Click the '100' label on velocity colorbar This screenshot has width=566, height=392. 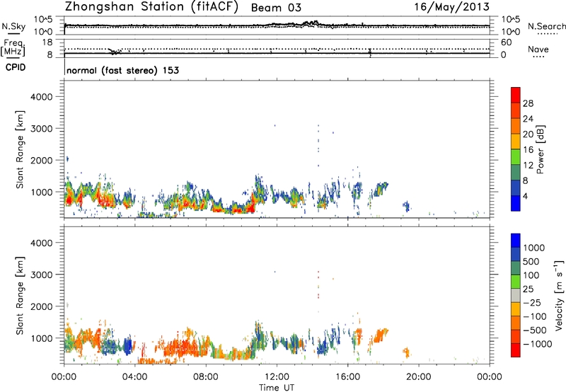tap(531, 275)
